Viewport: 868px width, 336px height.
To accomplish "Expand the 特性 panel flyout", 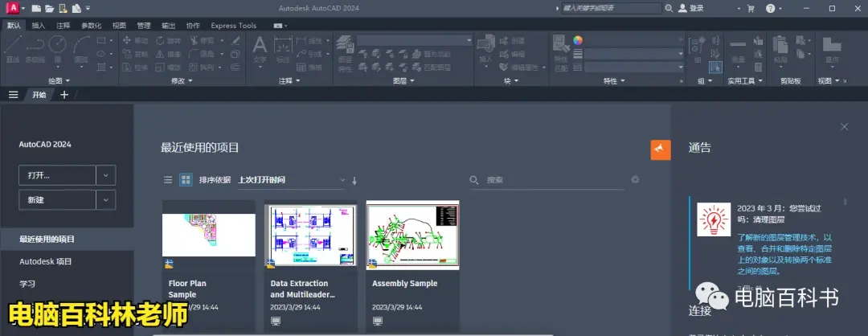I will tap(613, 81).
